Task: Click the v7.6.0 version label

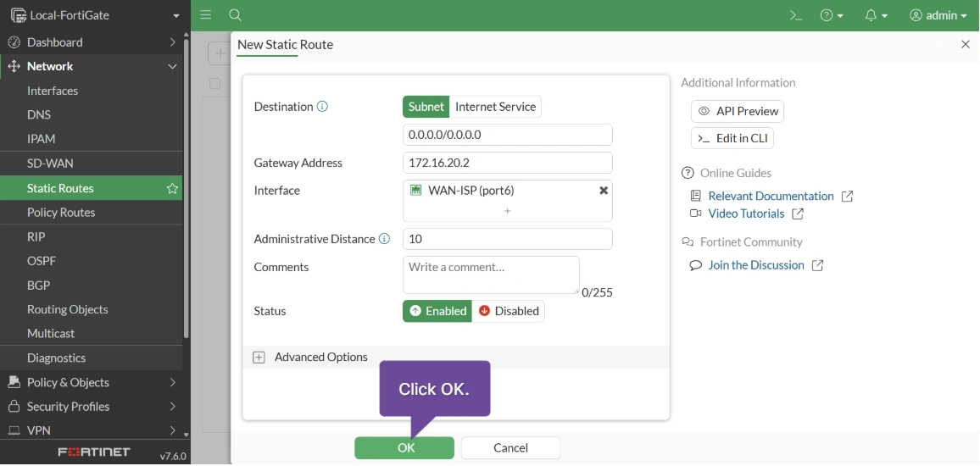Action: pos(173,456)
